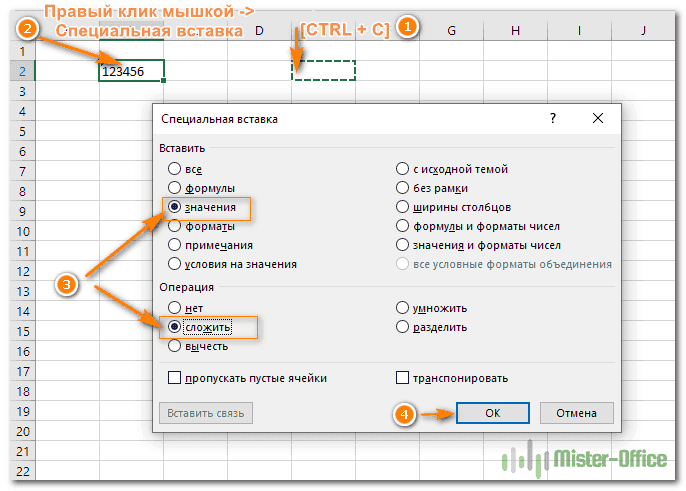Close the Специальная вставка dialog
The width and height of the screenshot is (686, 491).
[597, 118]
